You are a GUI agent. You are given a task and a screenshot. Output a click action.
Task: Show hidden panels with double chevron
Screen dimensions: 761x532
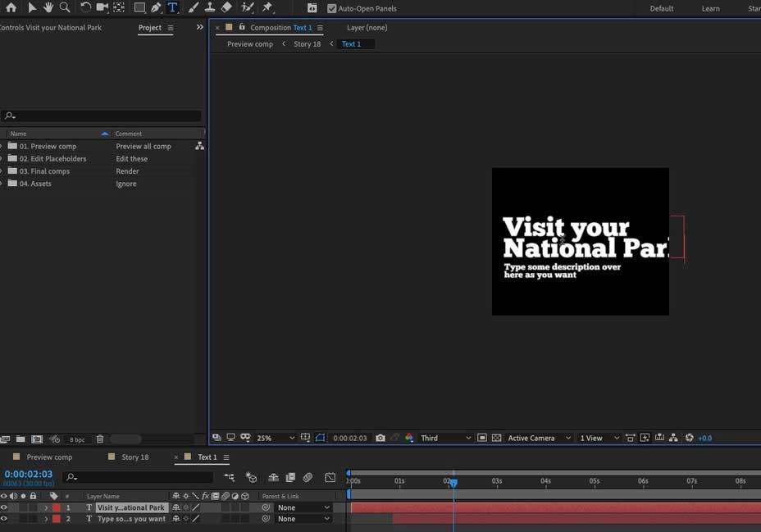pyautogui.click(x=199, y=27)
